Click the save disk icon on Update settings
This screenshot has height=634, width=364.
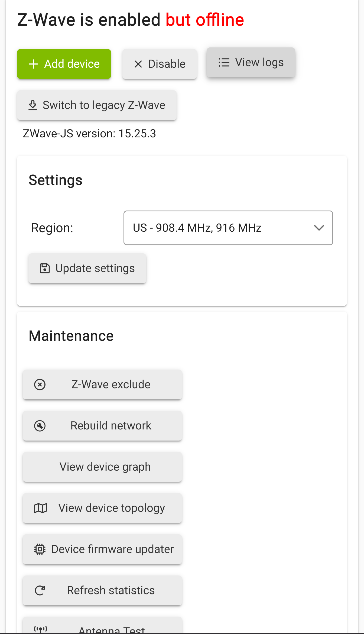(45, 268)
